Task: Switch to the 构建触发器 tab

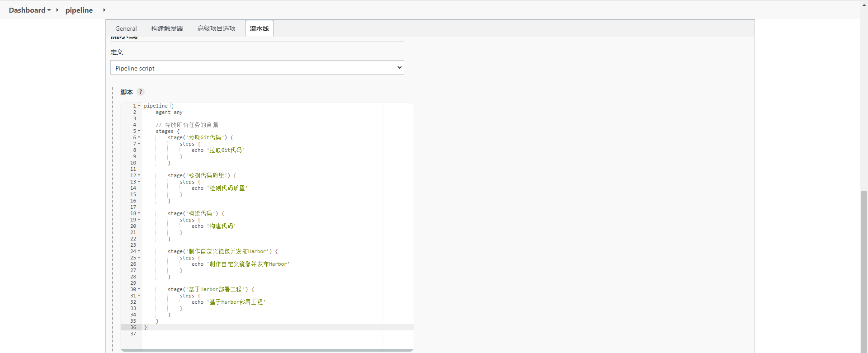Action: (x=167, y=28)
